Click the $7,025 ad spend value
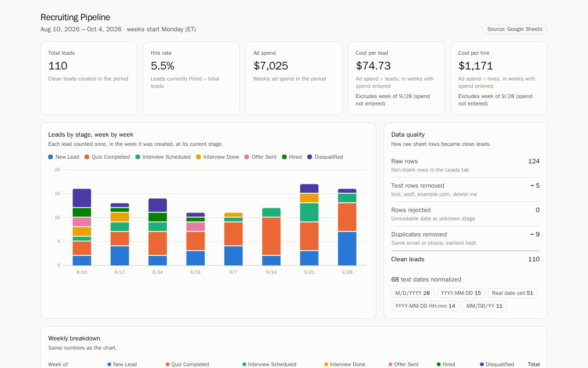Screen dimensions: 588x368 coord(271,66)
